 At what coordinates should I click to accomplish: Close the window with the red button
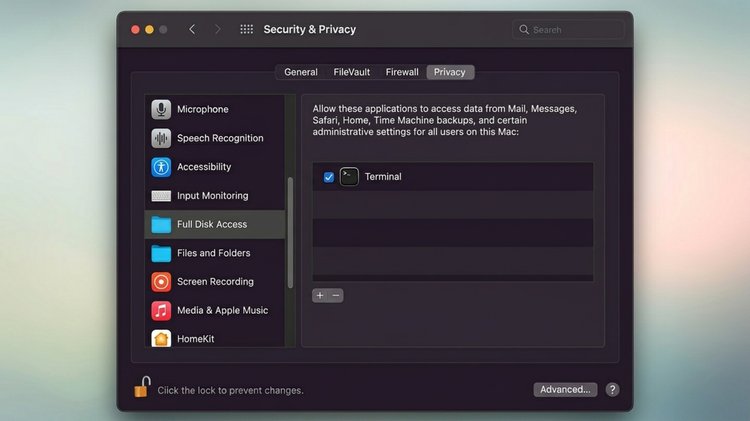[x=135, y=30]
